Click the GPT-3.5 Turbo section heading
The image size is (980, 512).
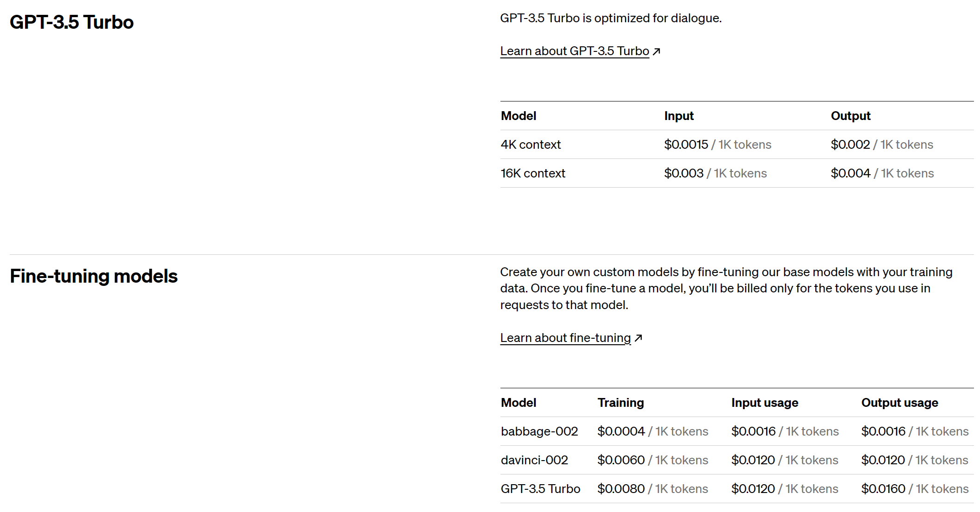click(71, 22)
